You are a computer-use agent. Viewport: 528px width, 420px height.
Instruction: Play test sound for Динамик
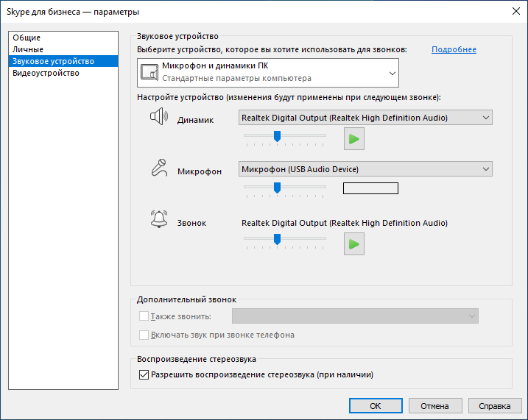coord(354,138)
